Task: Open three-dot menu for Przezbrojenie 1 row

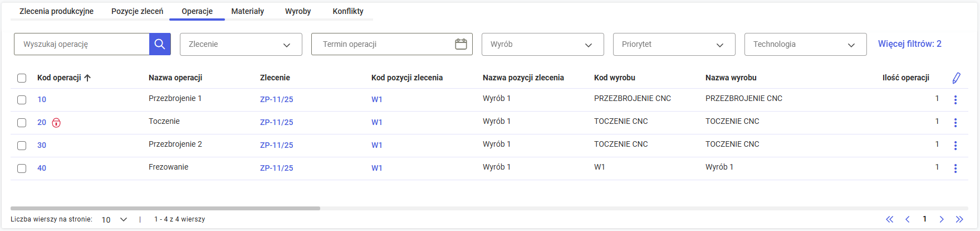Action: coord(955,99)
